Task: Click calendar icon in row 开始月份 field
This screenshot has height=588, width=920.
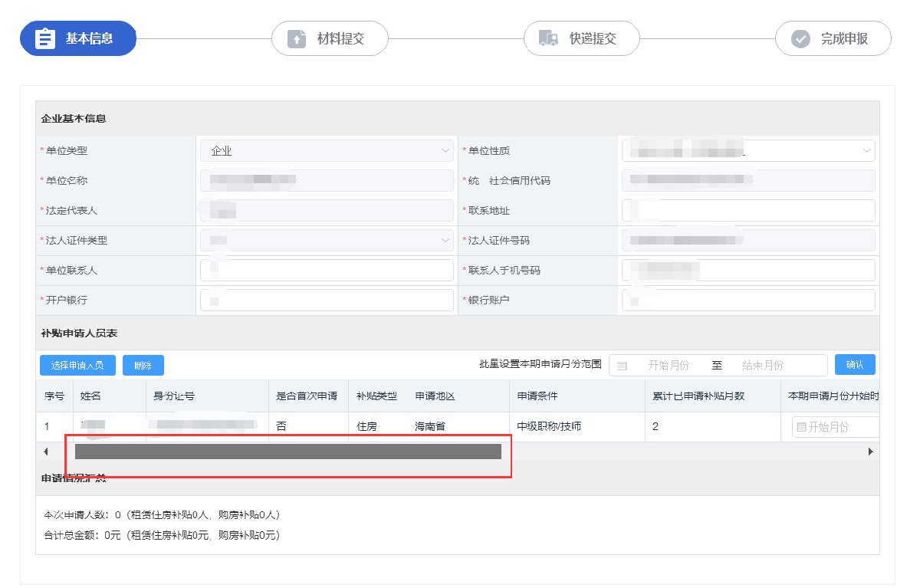Action: (801, 427)
